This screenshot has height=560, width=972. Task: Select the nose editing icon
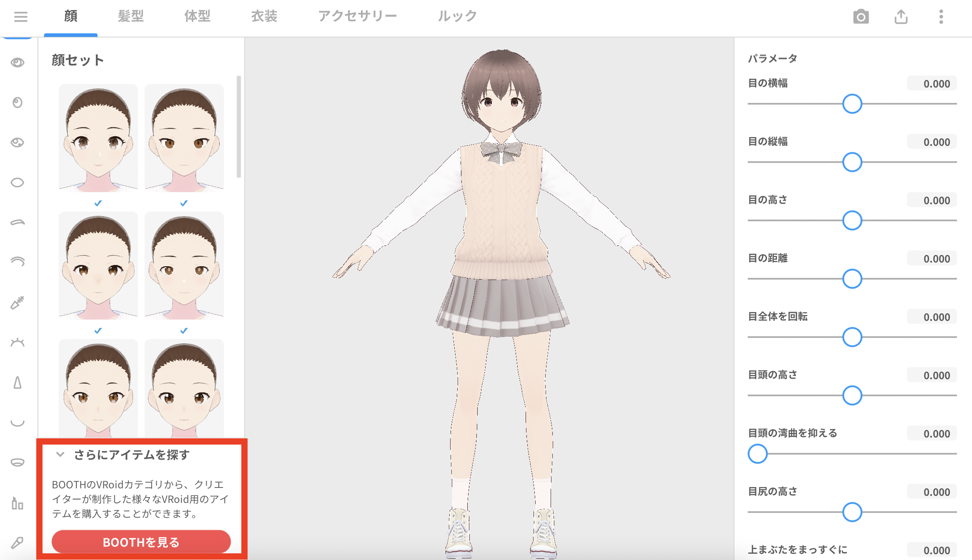[x=18, y=382]
